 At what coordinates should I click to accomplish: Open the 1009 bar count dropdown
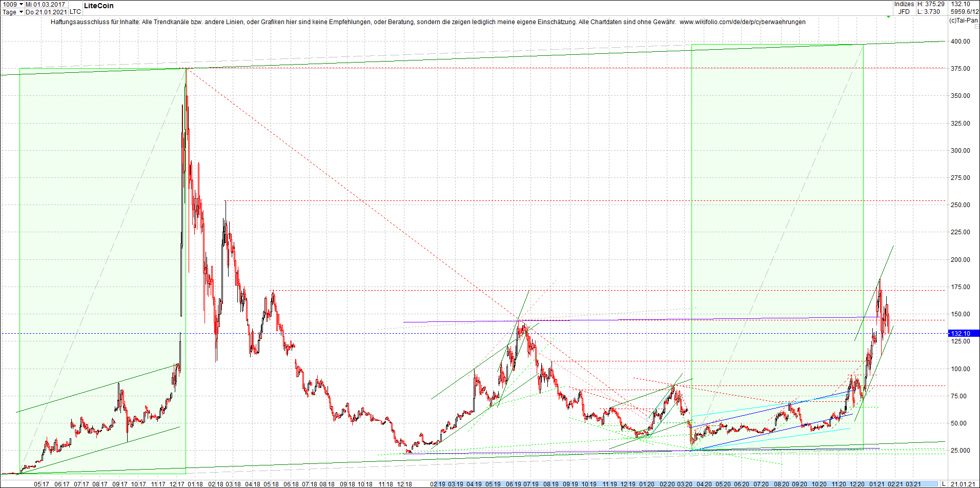(13, 4)
